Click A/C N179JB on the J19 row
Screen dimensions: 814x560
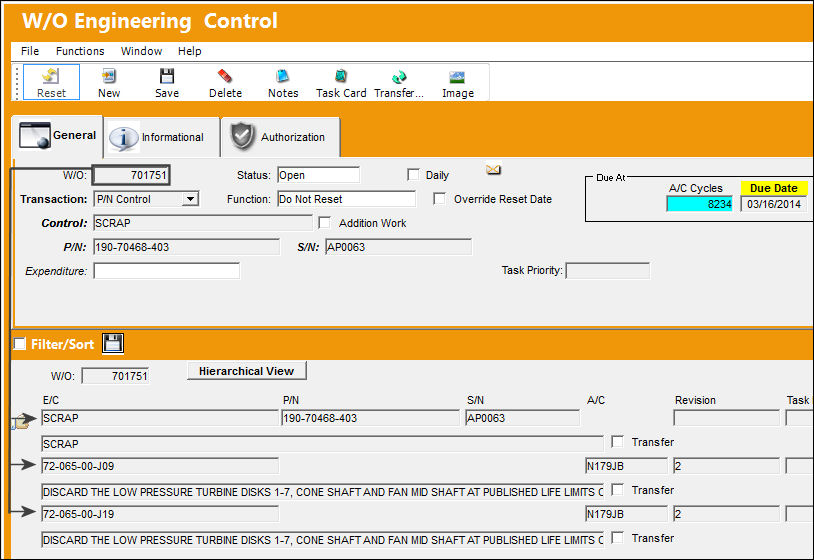pos(626,514)
